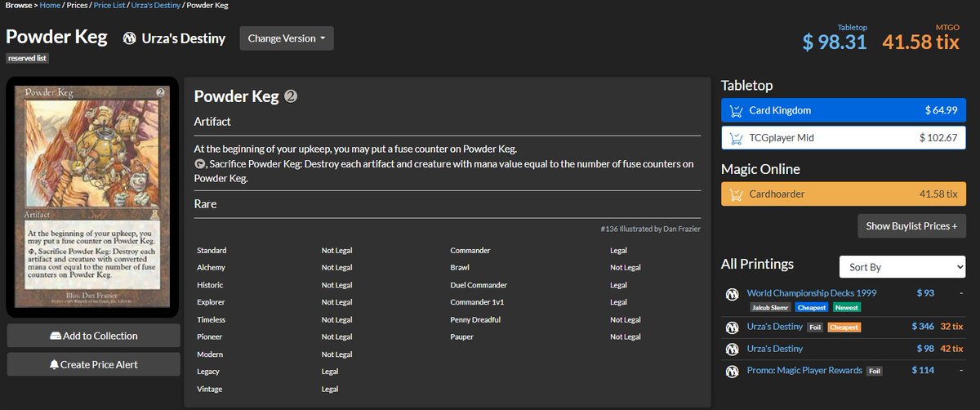Click the Vintage format label
The image size is (980, 410).
pos(210,390)
